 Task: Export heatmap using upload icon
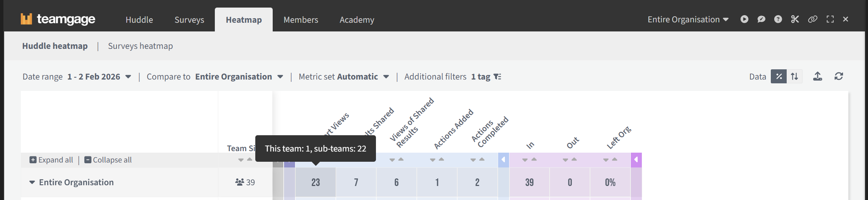tap(818, 77)
